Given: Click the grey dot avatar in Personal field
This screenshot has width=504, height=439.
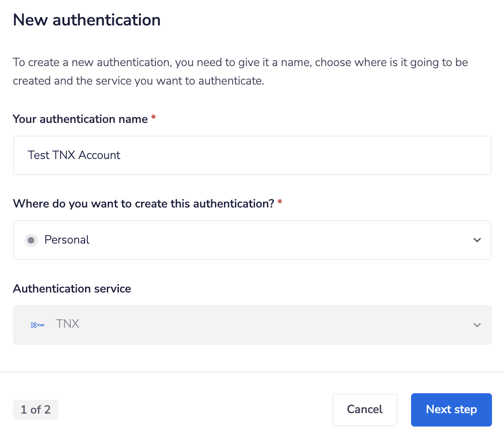Looking at the screenshot, I should [x=31, y=240].
